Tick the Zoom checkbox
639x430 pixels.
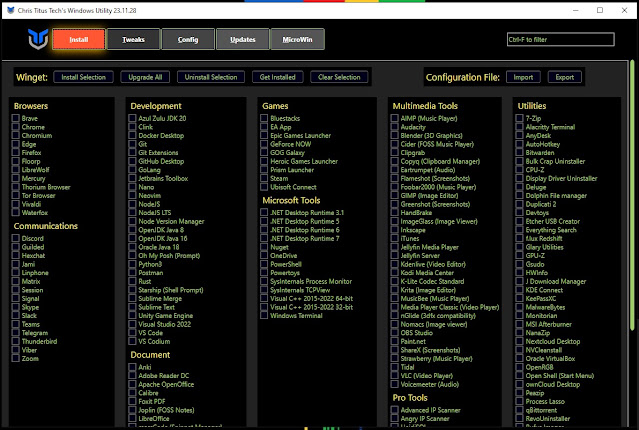pyautogui.click(x=16, y=358)
